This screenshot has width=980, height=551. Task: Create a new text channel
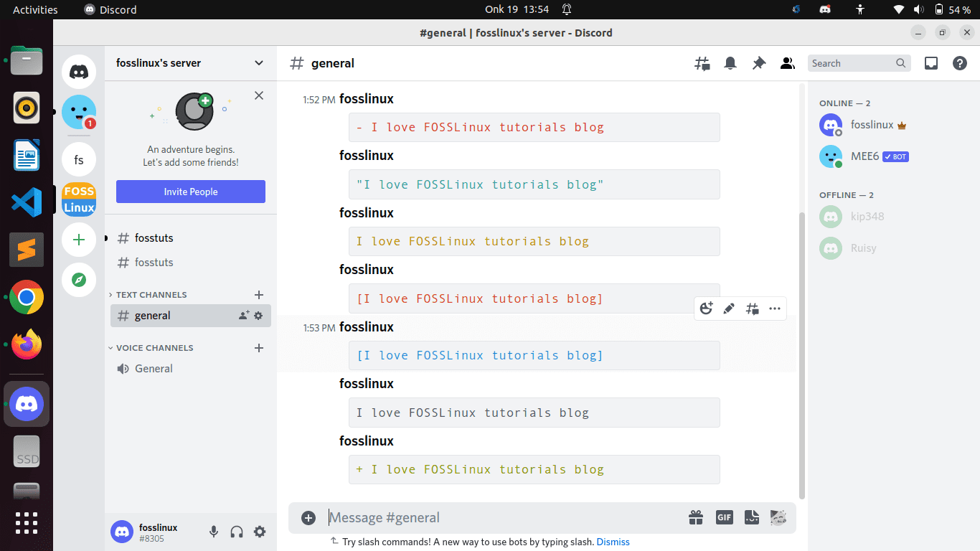pyautogui.click(x=259, y=295)
